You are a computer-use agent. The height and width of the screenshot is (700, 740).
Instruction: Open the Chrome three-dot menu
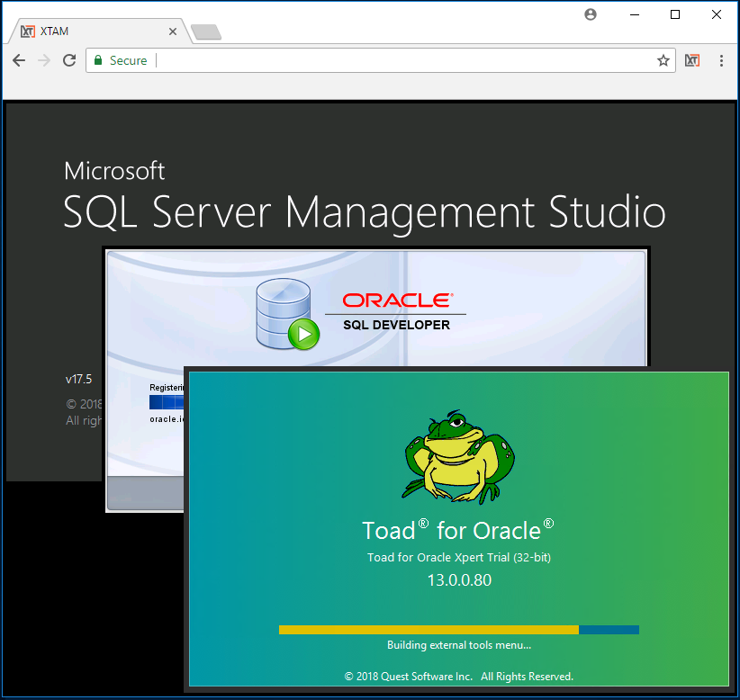click(721, 60)
